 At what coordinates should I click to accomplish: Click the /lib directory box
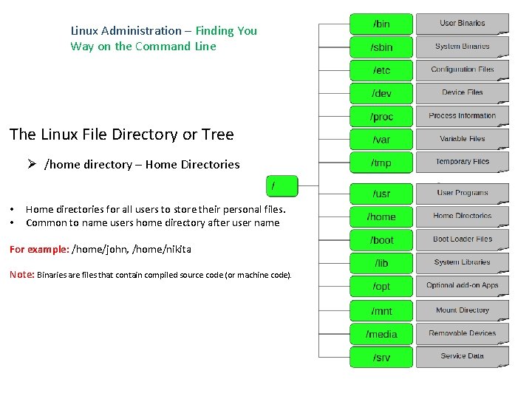pos(381,263)
